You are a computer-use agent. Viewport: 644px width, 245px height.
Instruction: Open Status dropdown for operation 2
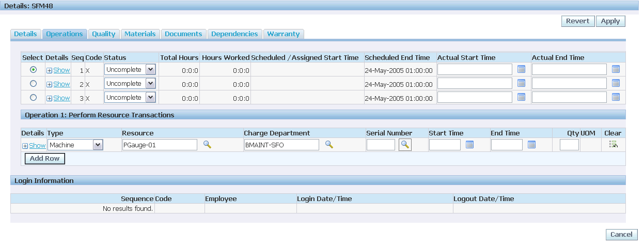[130, 83]
